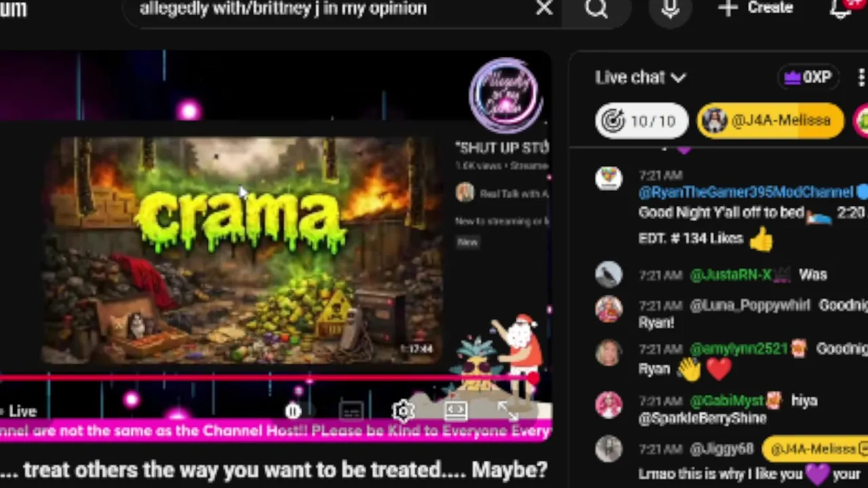Image resolution: width=868 pixels, height=488 pixels.
Task: Open the 'SHUT UP STU' video title
Action: coord(502,148)
